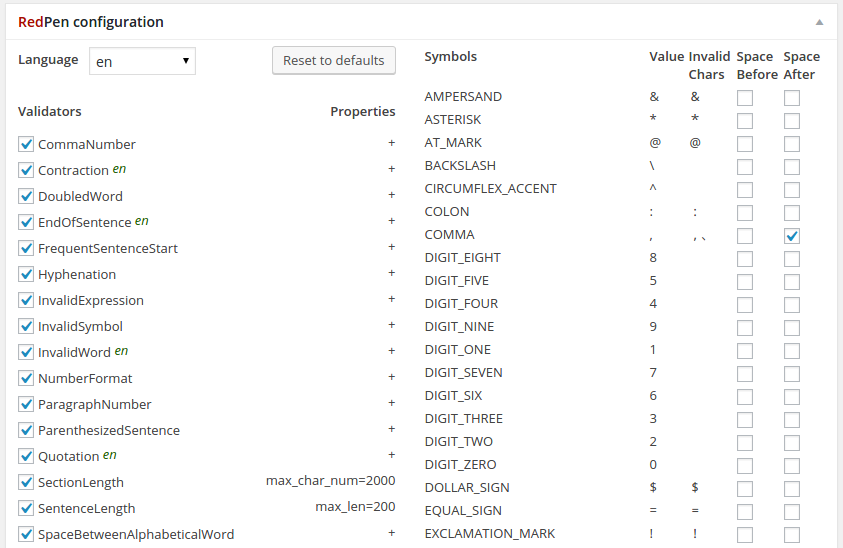Uncheck COMMA Space After checkbox
This screenshot has height=548, width=843.
pos(791,236)
